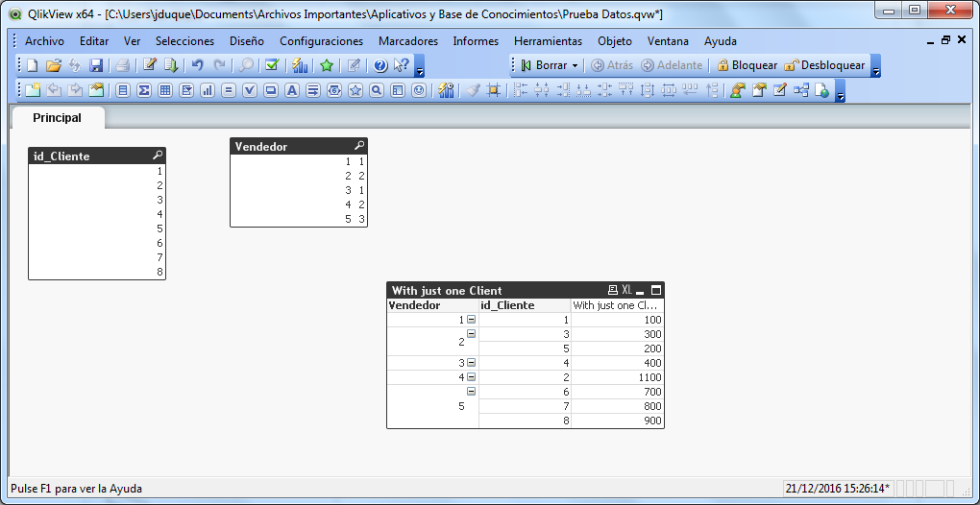This screenshot has width=980, height=505.
Task: Click the XL export icon on pivot table
Action: (x=626, y=290)
